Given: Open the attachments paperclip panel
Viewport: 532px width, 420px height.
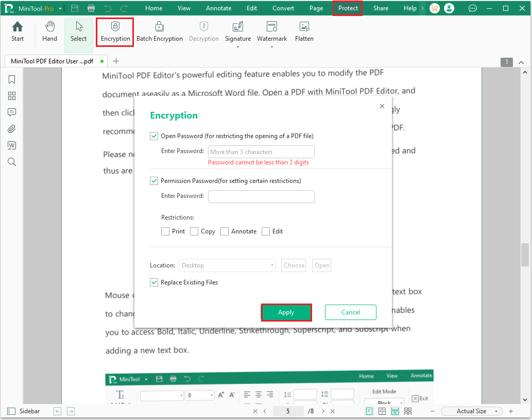Looking at the screenshot, I should click(x=12, y=129).
